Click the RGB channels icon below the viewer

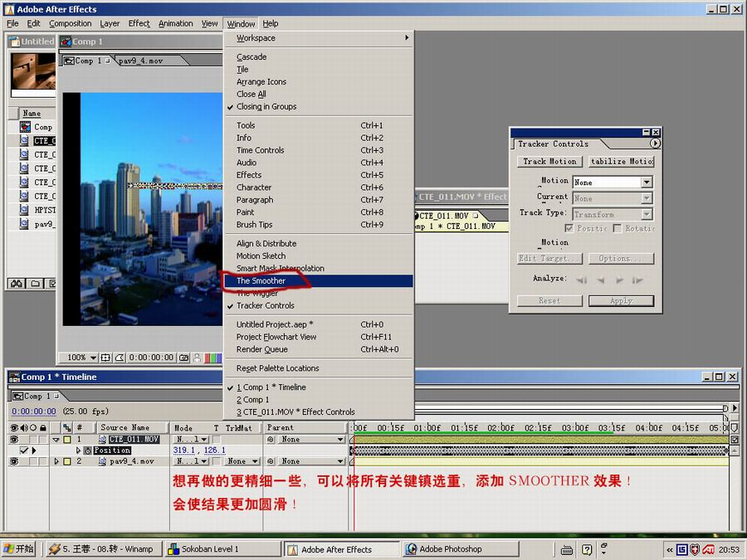[212, 358]
